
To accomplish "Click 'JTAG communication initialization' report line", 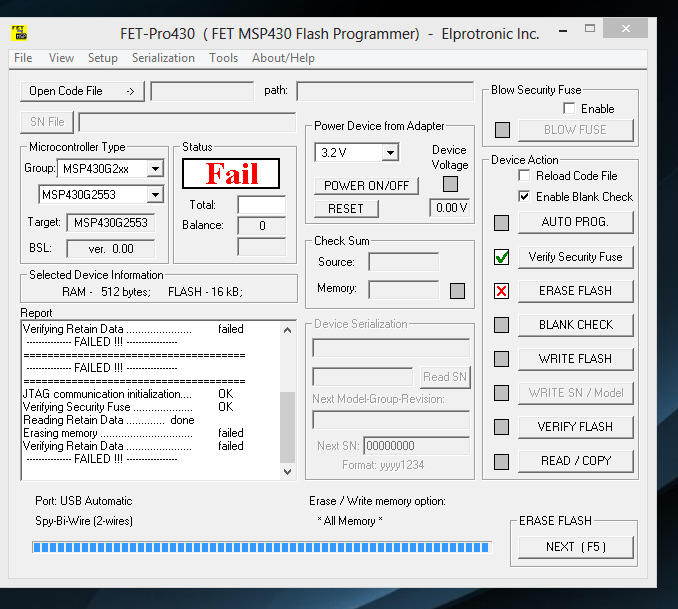I will pos(128,394).
